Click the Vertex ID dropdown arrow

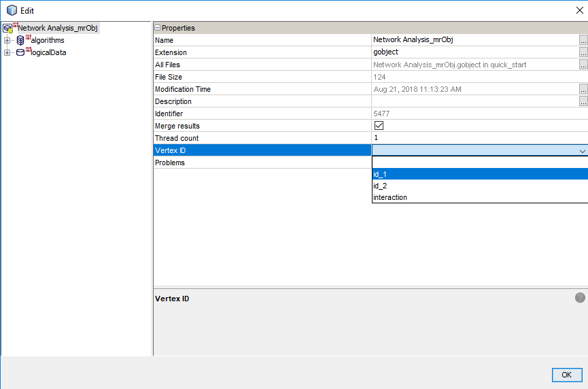pos(582,151)
